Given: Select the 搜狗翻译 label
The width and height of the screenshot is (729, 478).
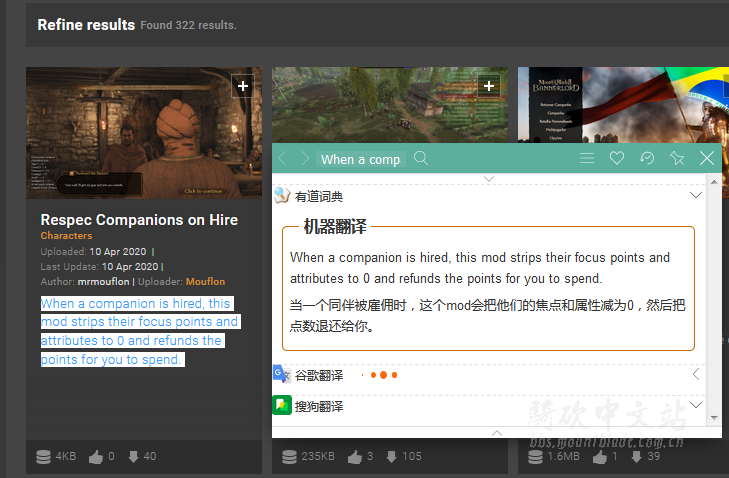Looking at the screenshot, I should [319, 406].
